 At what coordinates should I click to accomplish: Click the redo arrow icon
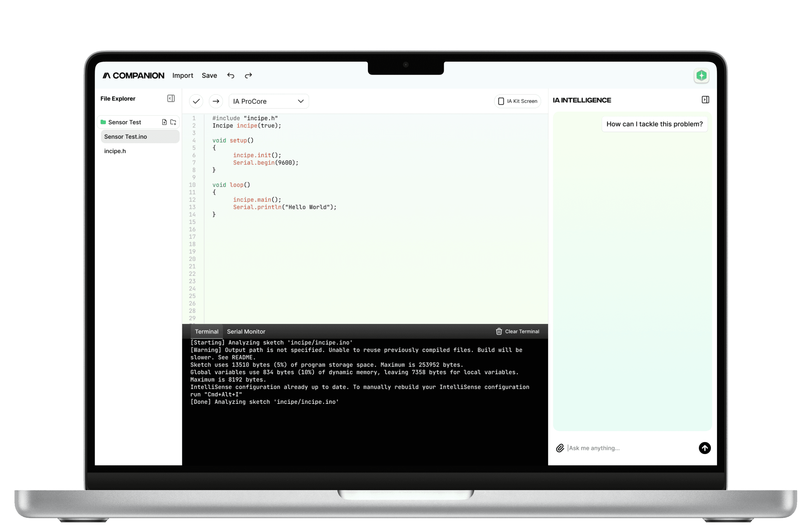click(x=248, y=75)
